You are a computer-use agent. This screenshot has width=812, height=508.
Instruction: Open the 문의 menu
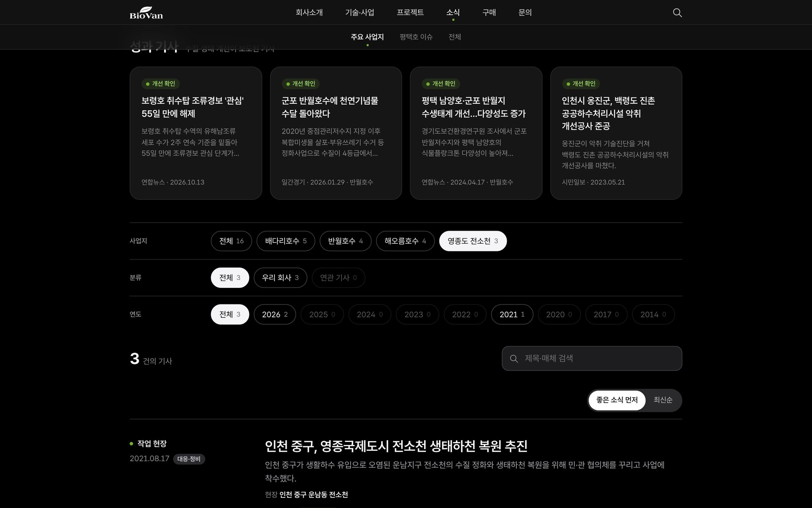[525, 13]
